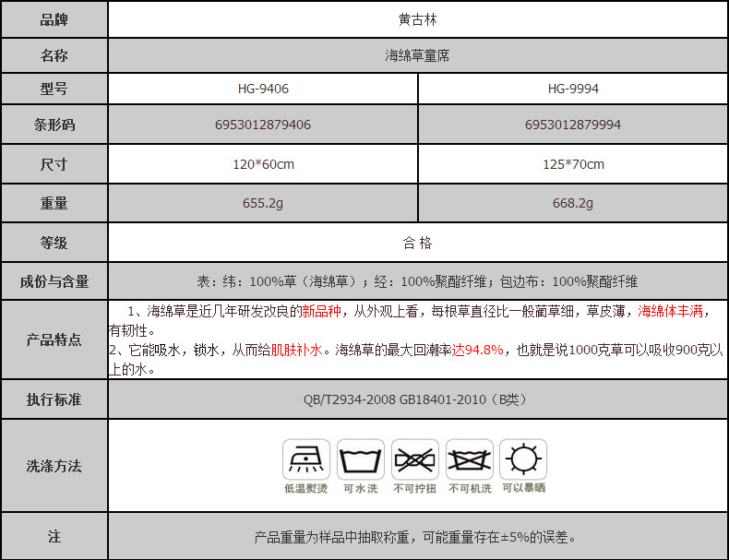Click the red text 肌肤补水
729x560 pixels.
pyautogui.click(x=296, y=350)
